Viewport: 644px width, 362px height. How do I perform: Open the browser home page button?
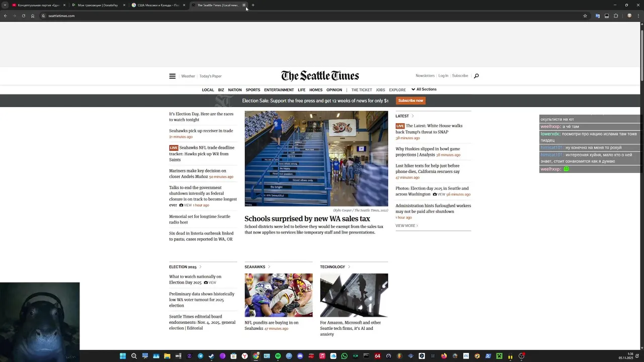coord(33,16)
